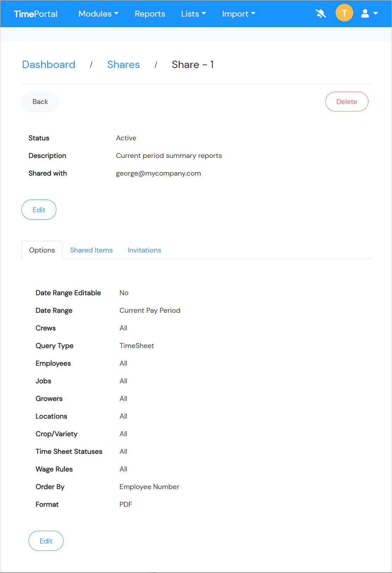Click the caret next to user icon
Viewport: 392px width, 573px height.
coord(376,13)
